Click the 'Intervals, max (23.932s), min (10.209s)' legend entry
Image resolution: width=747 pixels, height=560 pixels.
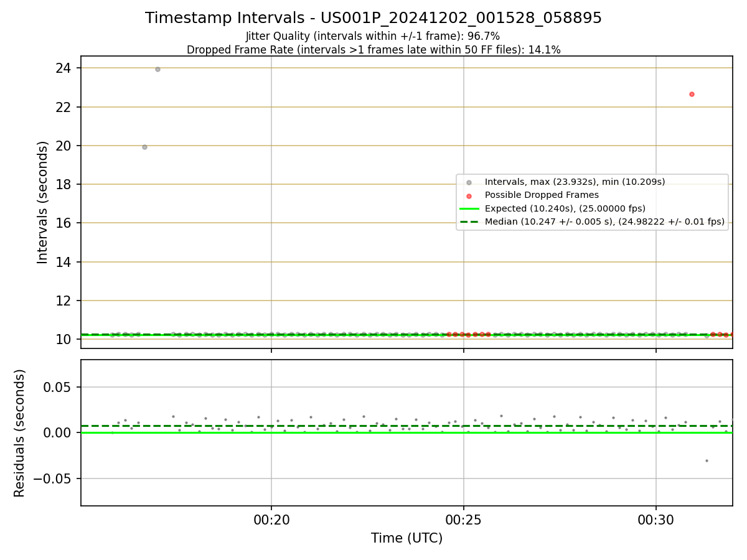(575, 182)
